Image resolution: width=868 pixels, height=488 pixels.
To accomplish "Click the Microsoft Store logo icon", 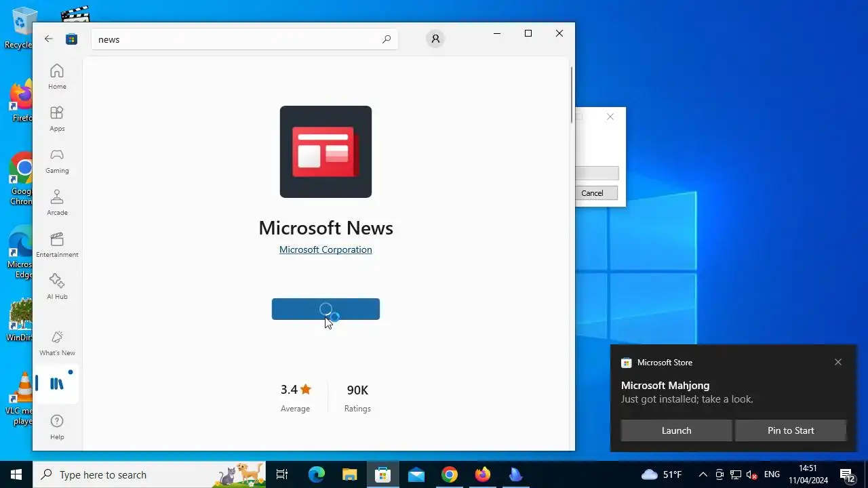I will (x=71, y=39).
